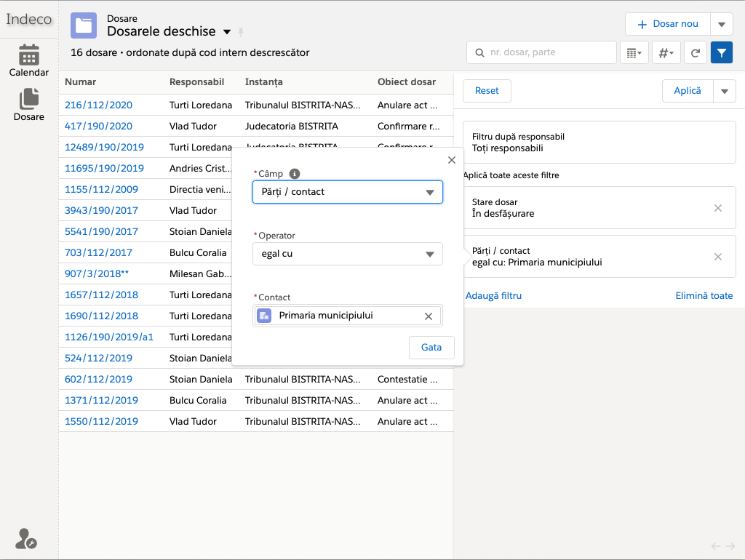Open Dosare section in sidebar
This screenshot has width=745, height=560.
click(x=29, y=105)
